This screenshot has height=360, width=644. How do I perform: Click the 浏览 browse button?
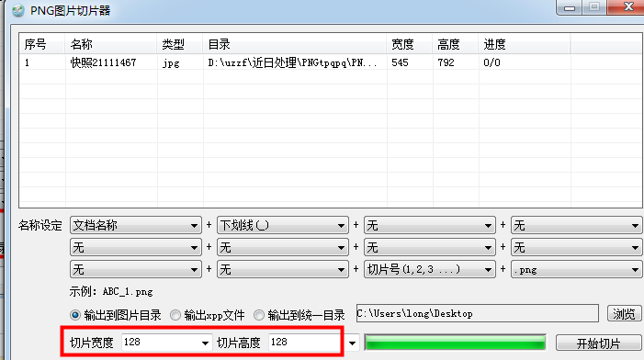coord(624,314)
